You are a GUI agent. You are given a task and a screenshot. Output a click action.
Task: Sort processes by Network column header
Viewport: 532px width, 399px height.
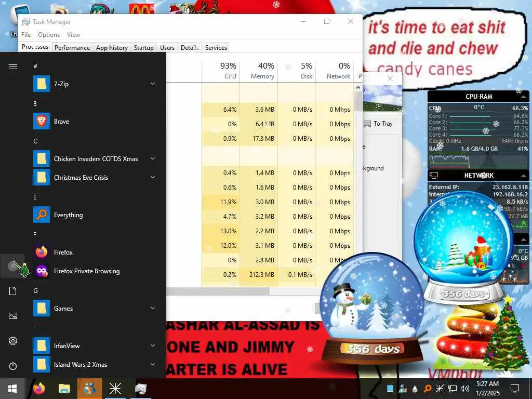335,71
